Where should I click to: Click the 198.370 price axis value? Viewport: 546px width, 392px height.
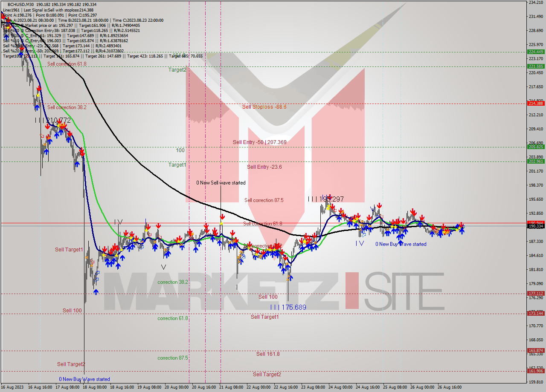pos(536,185)
